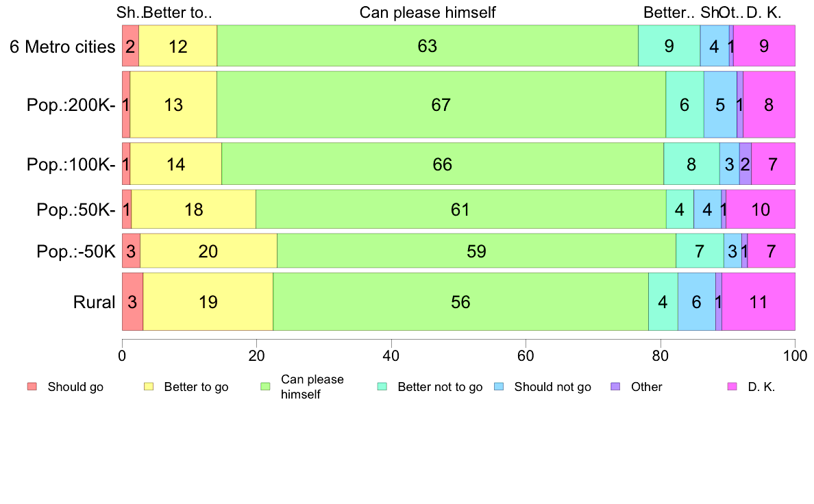Click the yellow Better to go legend swatch

pyautogui.click(x=149, y=387)
